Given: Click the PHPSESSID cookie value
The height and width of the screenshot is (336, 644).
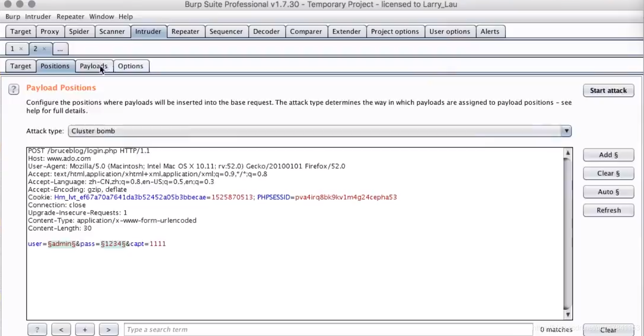Looking at the screenshot, I should (346, 197).
